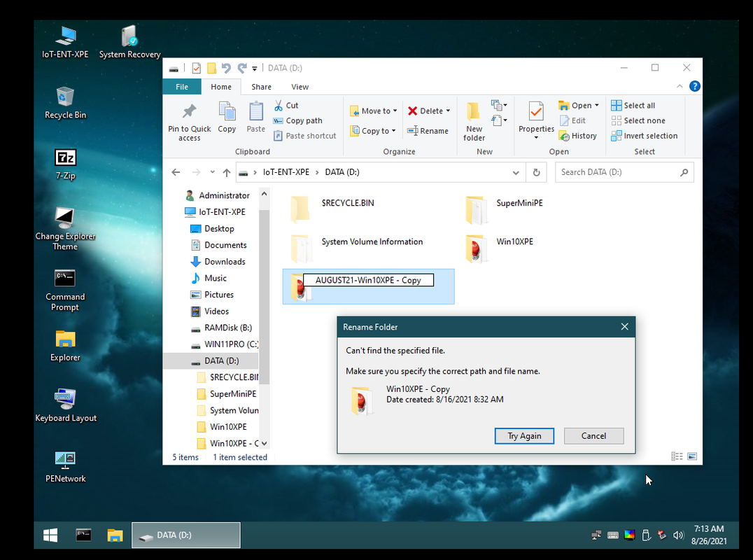This screenshot has height=560, width=753.
Task: Launch Command Prompt desktop shortcut
Action: [65, 290]
